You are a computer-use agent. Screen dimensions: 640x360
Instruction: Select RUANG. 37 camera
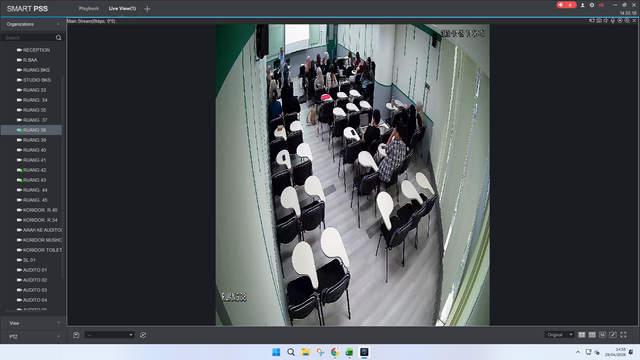point(32,120)
